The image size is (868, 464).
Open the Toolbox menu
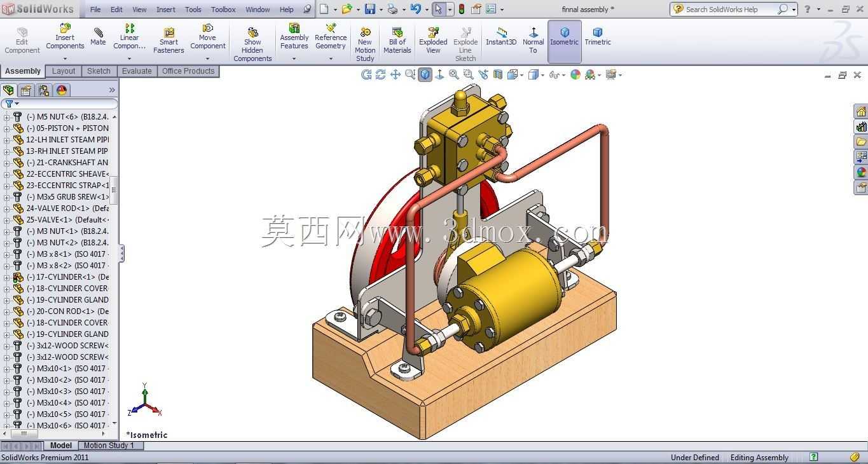click(x=223, y=10)
